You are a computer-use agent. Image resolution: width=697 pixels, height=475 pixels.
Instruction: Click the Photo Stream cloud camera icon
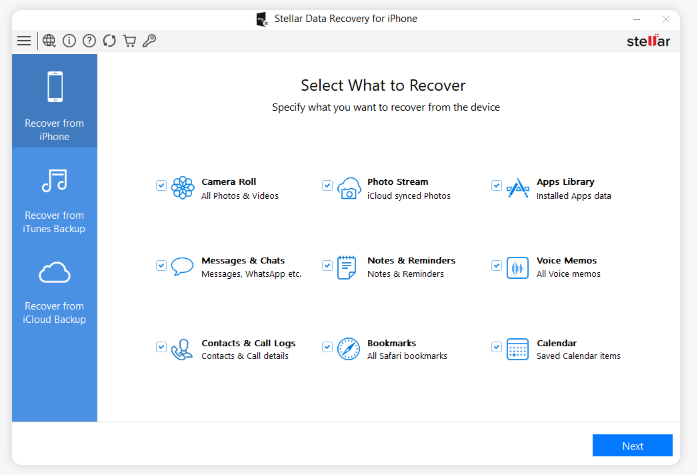pos(349,188)
